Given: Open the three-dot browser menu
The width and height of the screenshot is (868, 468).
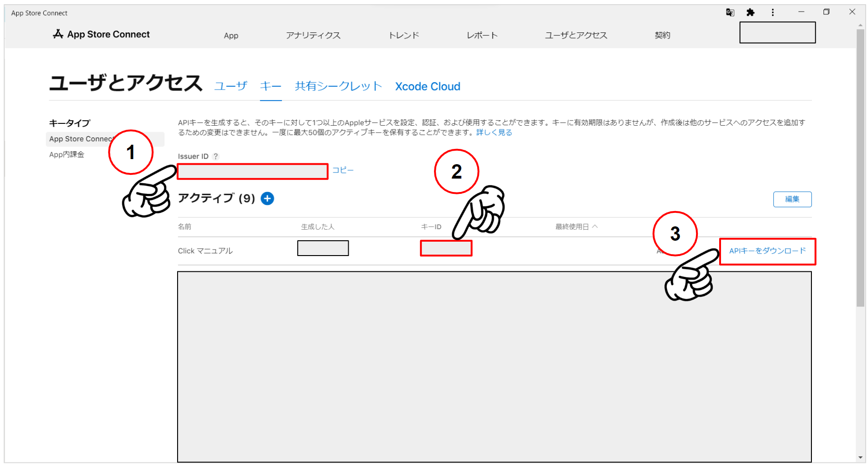Looking at the screenshot, I should (x=772, y=13).
